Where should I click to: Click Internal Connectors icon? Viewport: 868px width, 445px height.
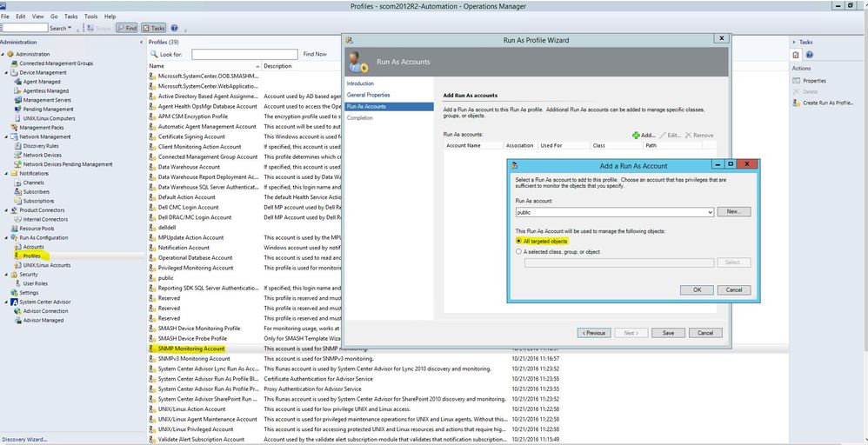pos(18,219)
